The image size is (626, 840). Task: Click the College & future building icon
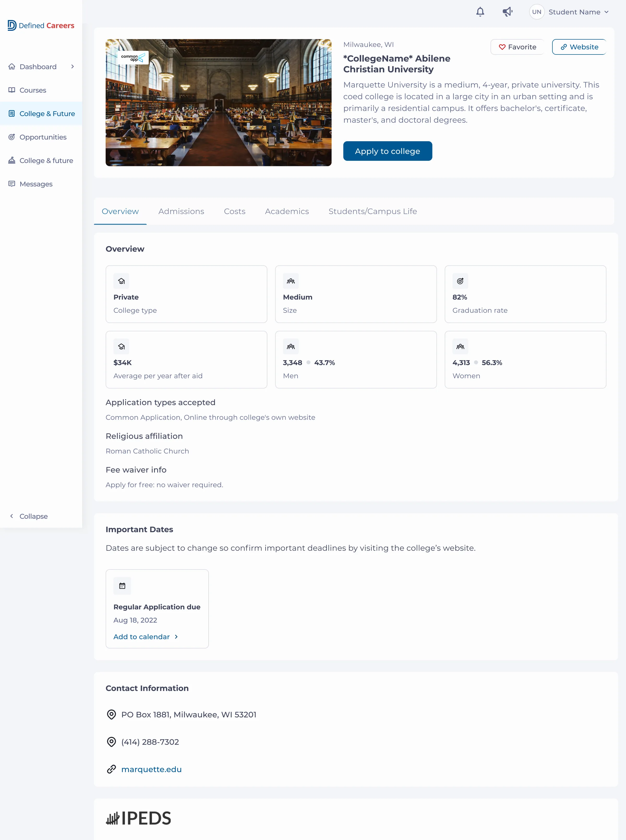[x=12, y=161]
